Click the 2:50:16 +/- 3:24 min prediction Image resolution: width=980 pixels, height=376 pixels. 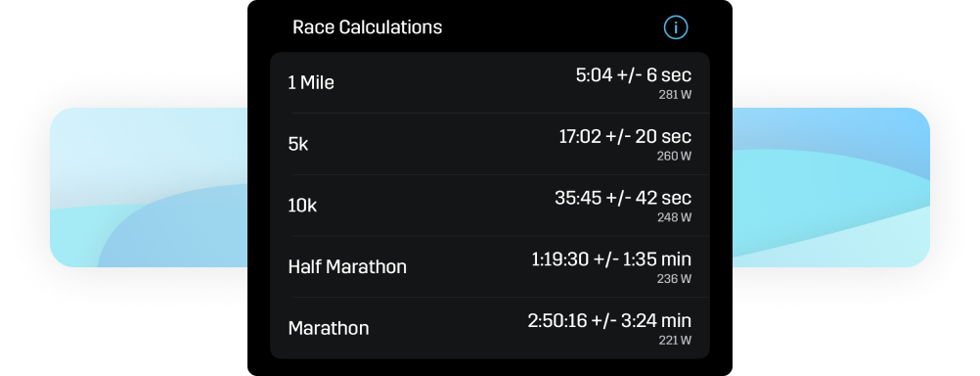[609, 321]
